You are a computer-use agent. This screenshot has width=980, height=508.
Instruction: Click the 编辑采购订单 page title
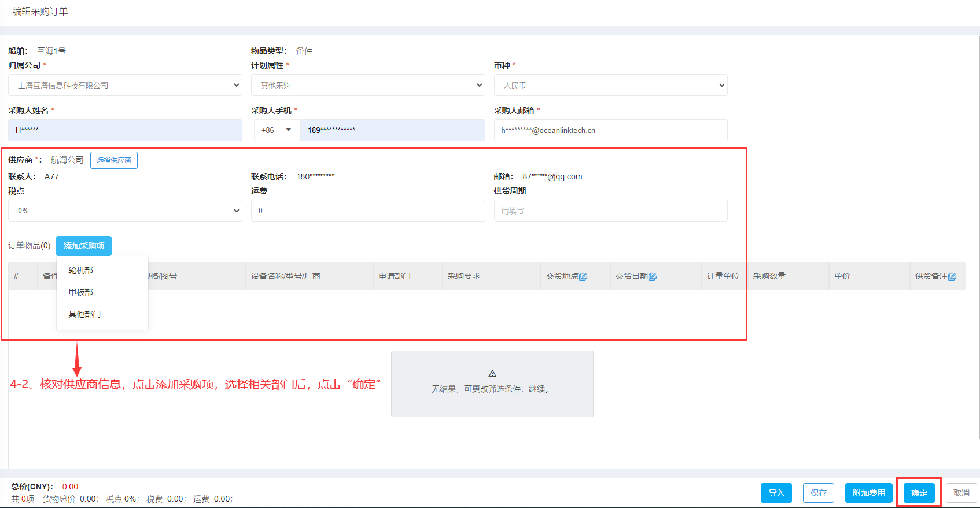(40, 11)
